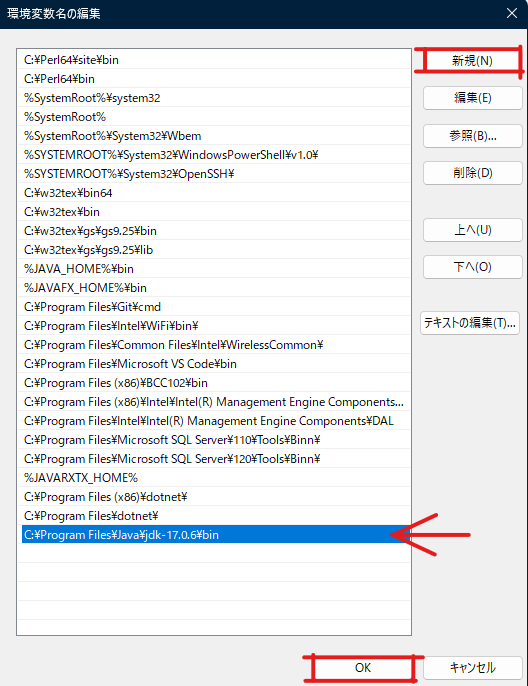Select the %JAVA_HOME%\bin path entry
Screen dimensions: 528x686
214,269
